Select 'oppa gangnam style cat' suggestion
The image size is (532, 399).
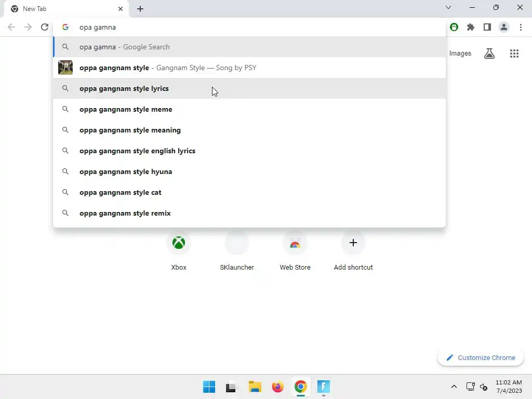point(249,192)
